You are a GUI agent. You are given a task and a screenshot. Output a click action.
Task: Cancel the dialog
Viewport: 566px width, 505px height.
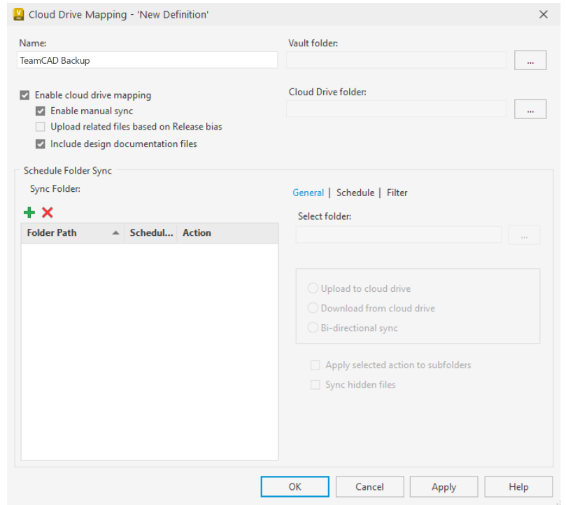coord(370,487)
